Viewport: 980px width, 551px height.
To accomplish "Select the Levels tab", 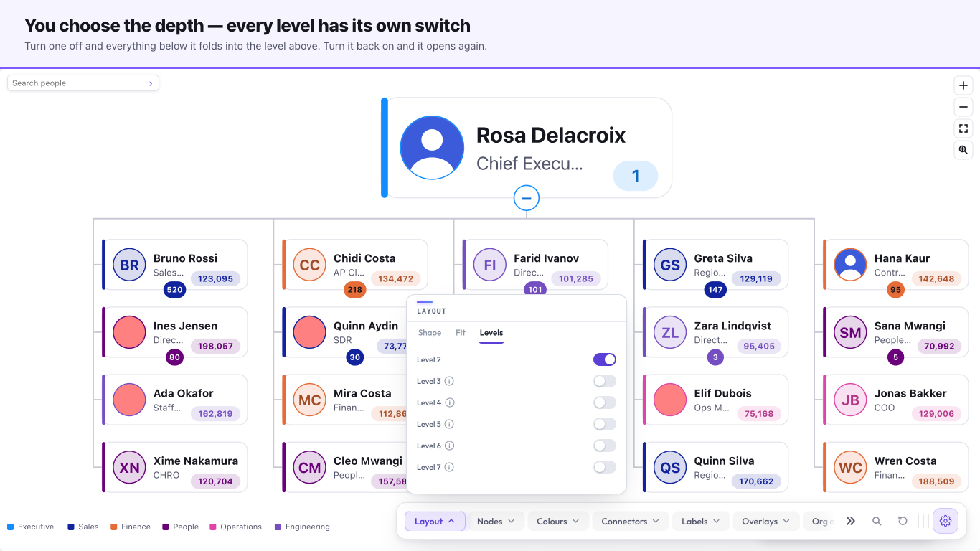I will (491, 333).
